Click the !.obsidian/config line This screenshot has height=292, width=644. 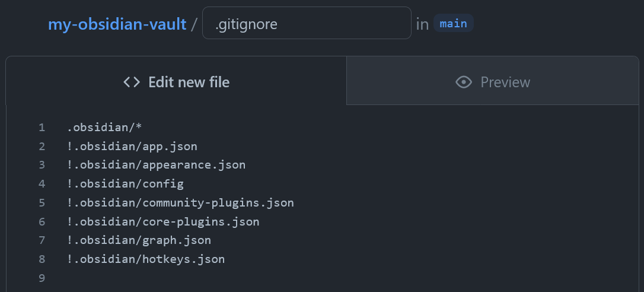[x=125, y=184]
